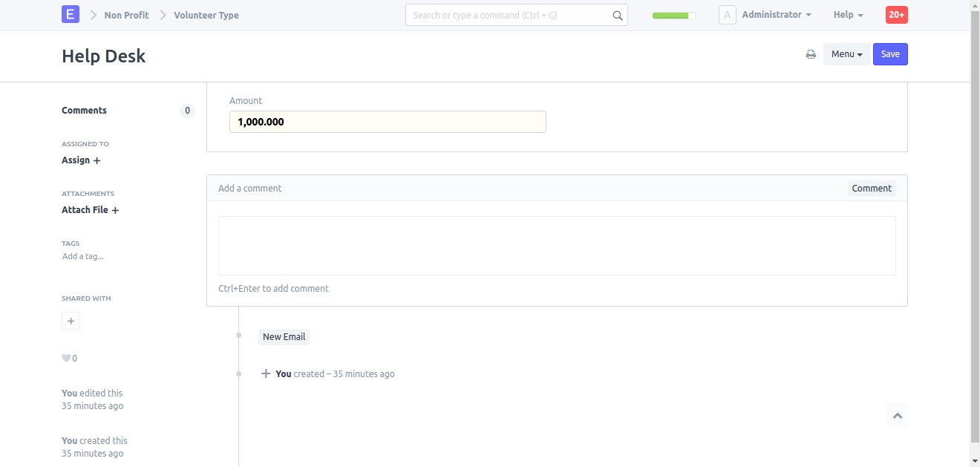Click the Comment button
The height and width of the screenshot is (467, 980).
[871, 189]
